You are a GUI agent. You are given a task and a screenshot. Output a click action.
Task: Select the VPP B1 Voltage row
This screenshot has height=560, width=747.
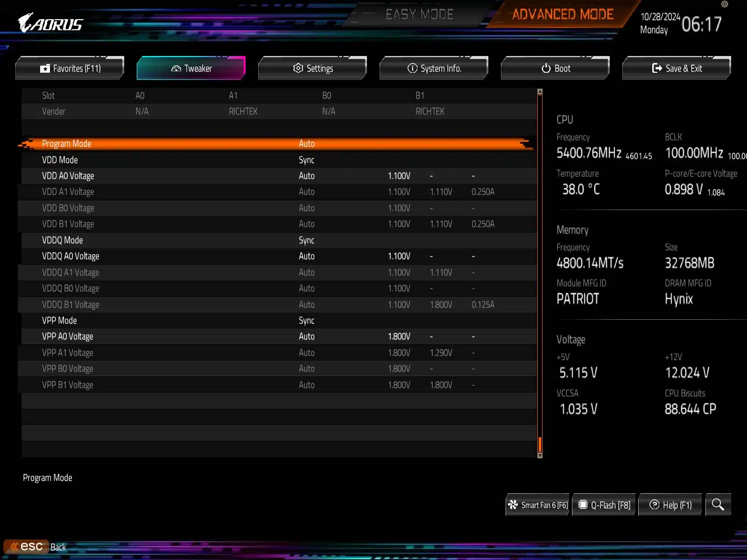tap(277, 385)
